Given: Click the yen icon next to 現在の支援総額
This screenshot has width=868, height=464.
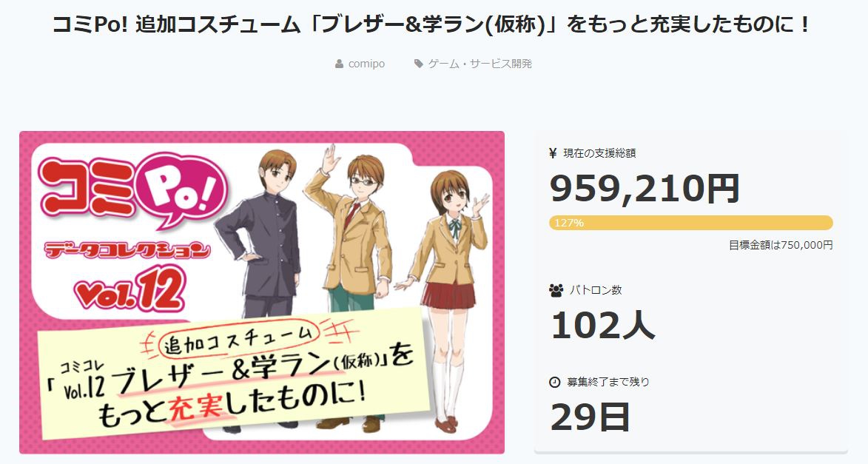Looking at the screenshot, I should (553, 153).
